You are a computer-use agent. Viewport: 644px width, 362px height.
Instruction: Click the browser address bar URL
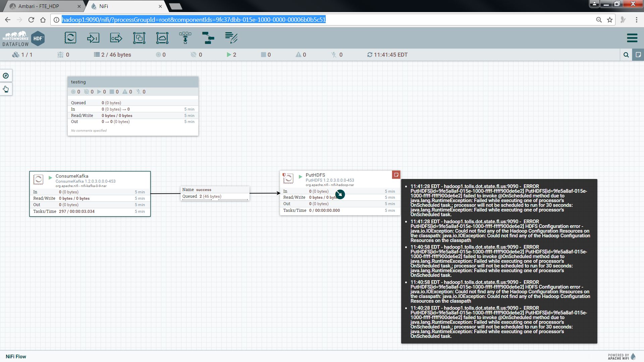click(x=194, y=20)
